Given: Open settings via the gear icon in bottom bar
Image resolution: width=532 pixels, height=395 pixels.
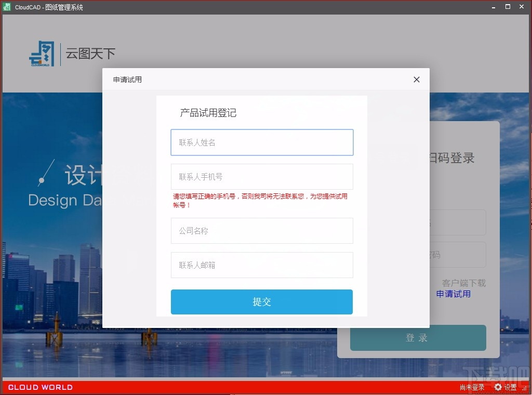Looking at the screenshot, I should click(x=498, y=387).
